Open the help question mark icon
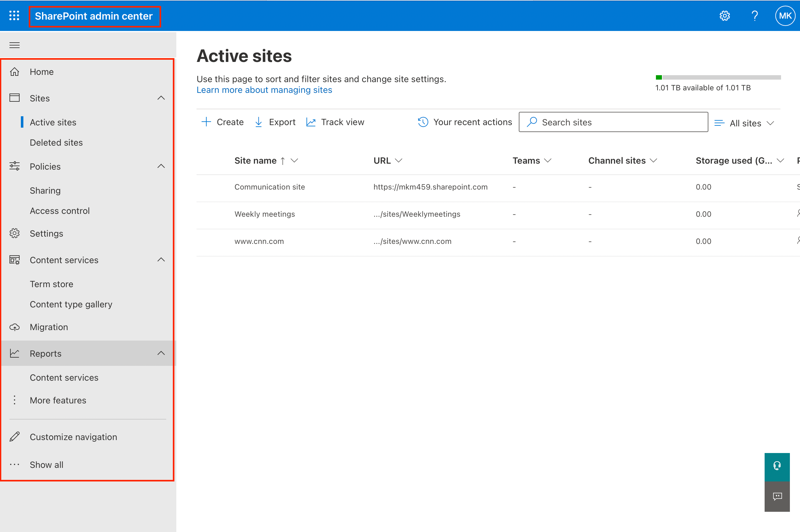The image size is (800, 532). [755, 15]
